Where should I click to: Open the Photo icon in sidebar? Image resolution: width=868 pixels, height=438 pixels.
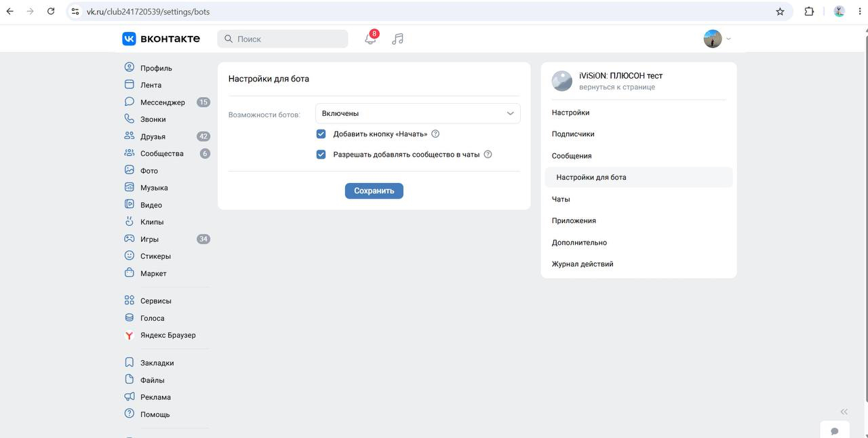[130, 170]
